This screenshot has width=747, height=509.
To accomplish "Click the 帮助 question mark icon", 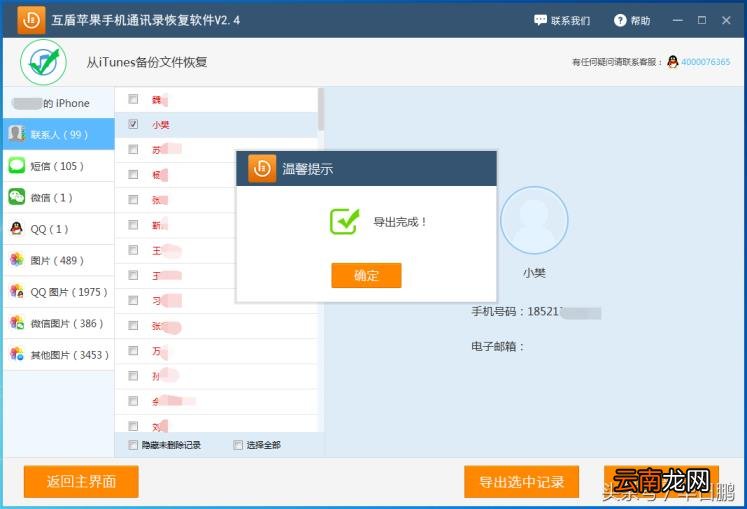I will [x=620, y=20].
